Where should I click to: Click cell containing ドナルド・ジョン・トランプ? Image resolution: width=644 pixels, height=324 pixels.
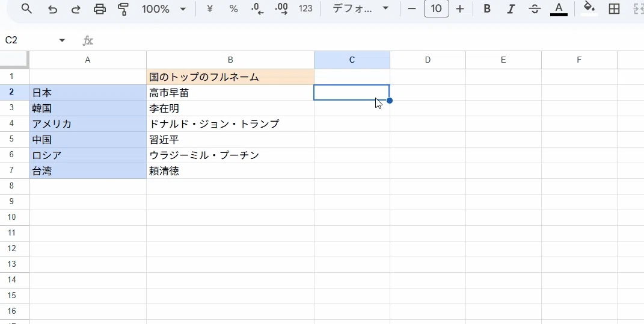click(230, 124)
